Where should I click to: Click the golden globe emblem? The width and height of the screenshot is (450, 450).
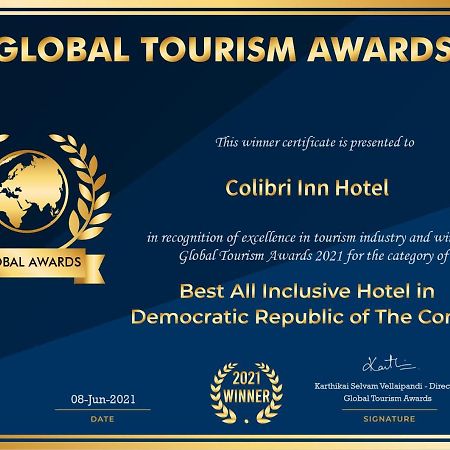click(x=33, y=191)
